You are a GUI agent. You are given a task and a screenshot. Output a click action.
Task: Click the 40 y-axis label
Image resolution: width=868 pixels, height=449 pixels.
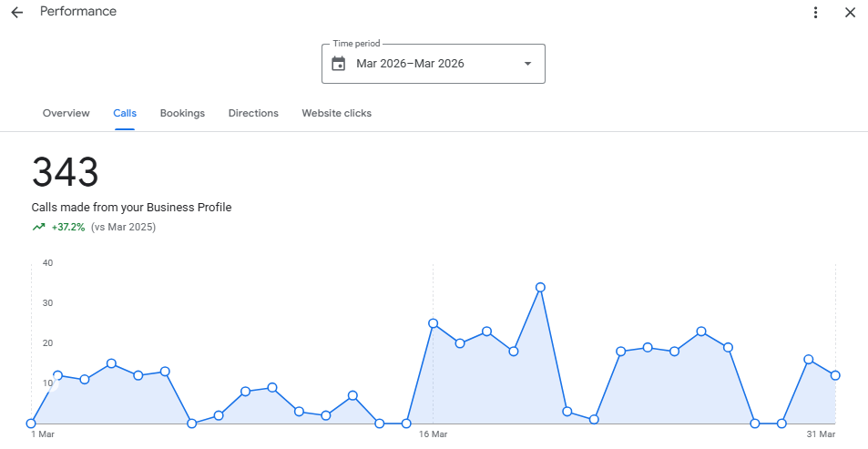47,263
